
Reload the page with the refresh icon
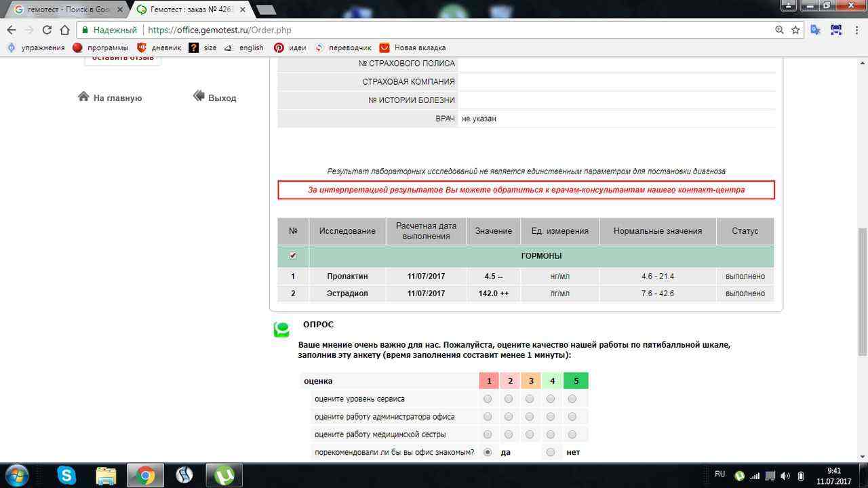(47, 30)
